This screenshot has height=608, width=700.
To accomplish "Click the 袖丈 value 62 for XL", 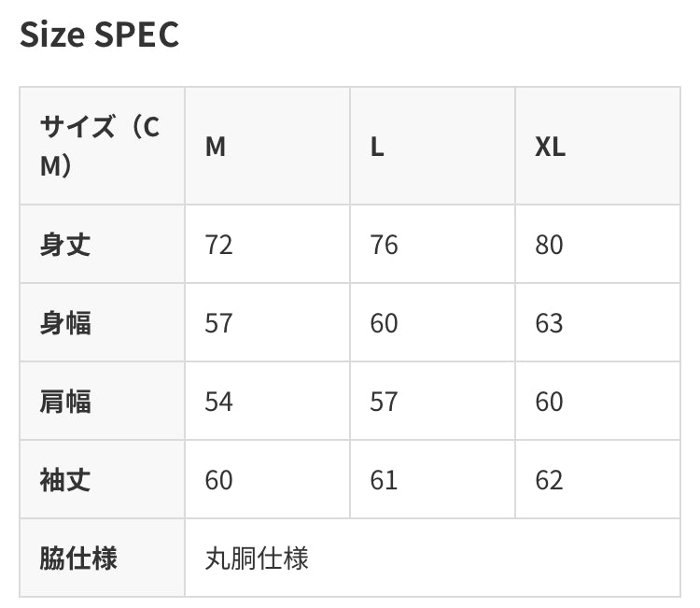I will [549, 480].
